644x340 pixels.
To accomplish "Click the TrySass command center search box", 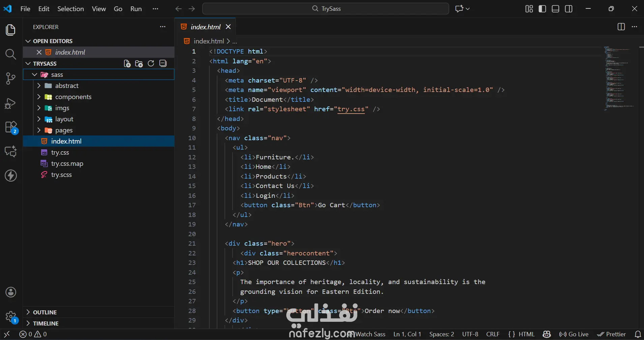I will point(326,9).
